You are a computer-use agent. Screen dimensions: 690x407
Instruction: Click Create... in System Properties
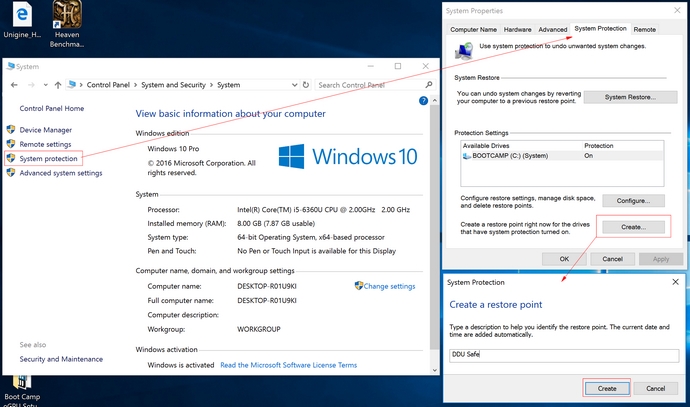(633, 227)
